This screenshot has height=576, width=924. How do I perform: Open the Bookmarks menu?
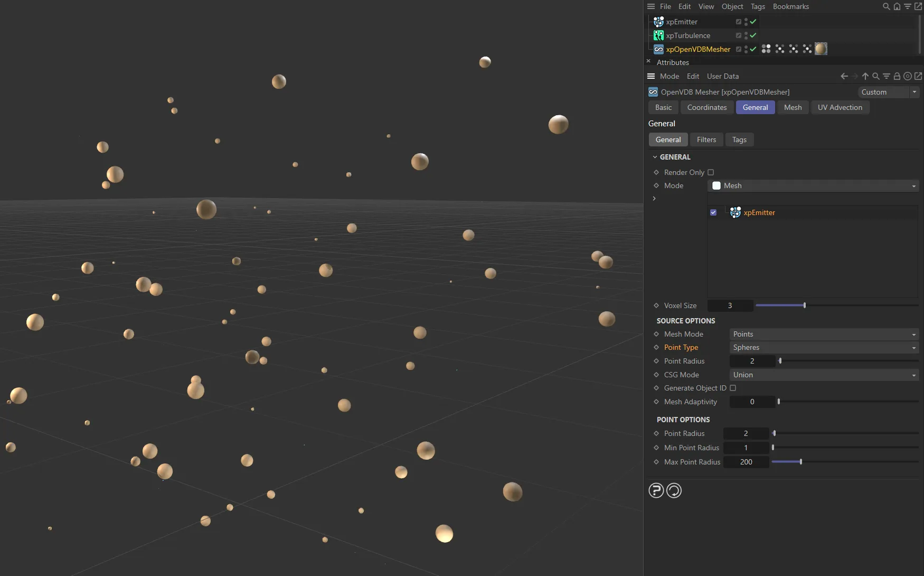[x=790, y=6]
